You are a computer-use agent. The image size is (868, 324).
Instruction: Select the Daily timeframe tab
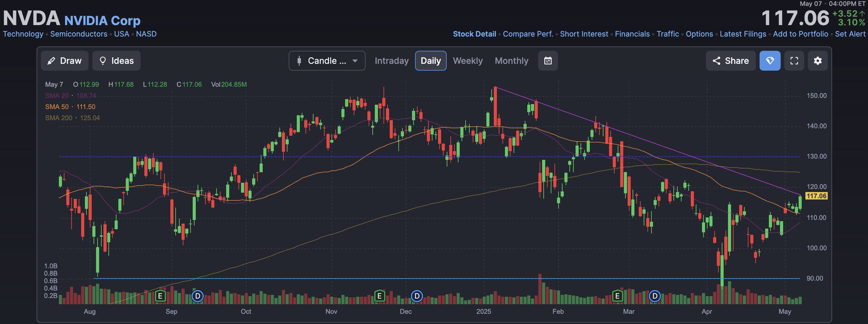(431, 61)
